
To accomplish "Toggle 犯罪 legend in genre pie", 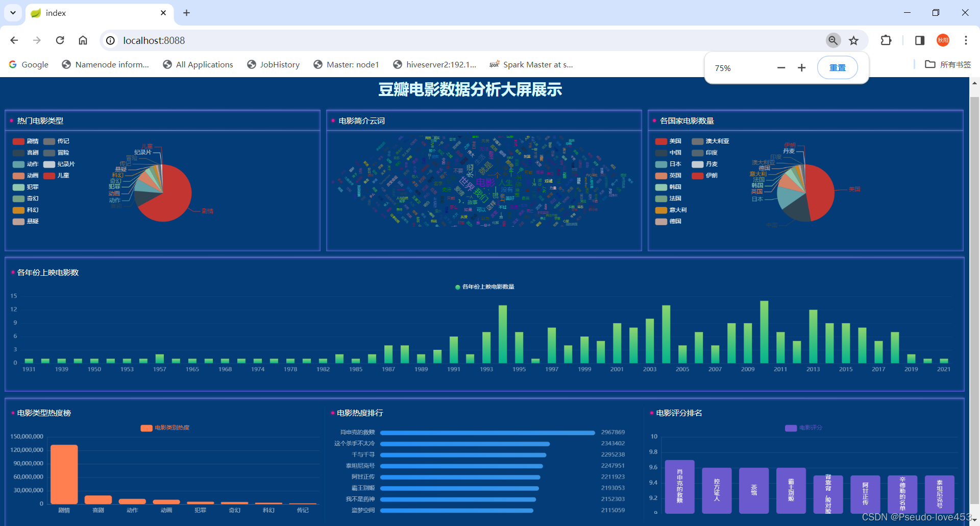I will (26, 187).
